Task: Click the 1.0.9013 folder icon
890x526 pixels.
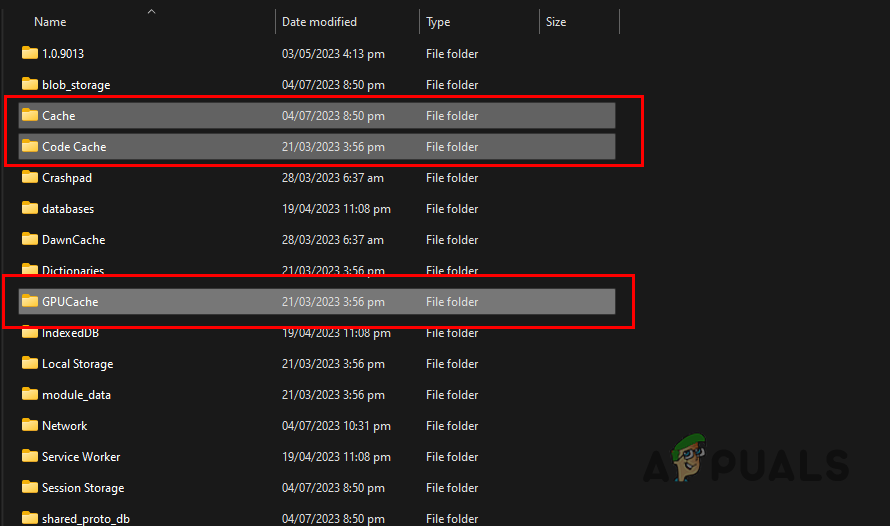Action: pos(30,53)
